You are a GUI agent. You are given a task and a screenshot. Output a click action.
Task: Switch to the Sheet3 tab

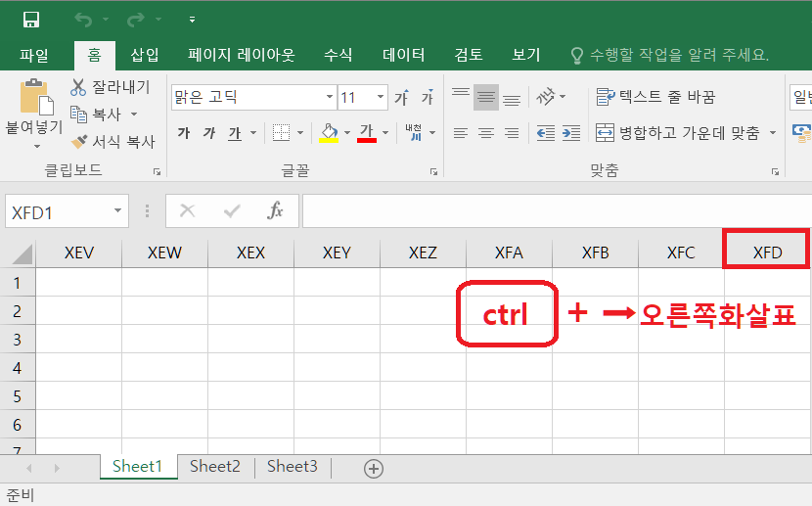tap(293, 467)
